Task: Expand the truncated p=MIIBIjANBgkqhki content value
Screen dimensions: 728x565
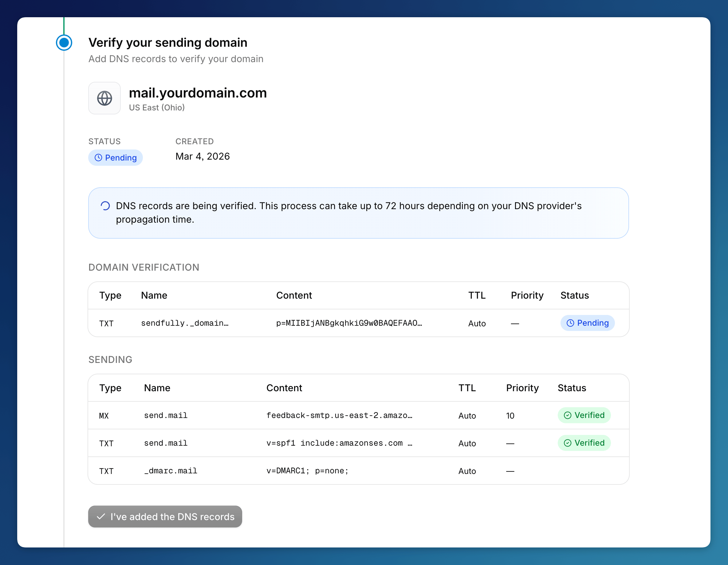Action: [x=349, y=323]
